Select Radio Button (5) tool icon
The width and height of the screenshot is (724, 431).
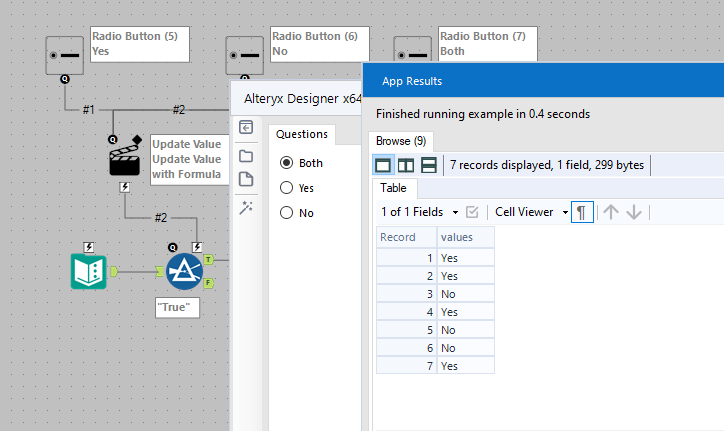65,55
